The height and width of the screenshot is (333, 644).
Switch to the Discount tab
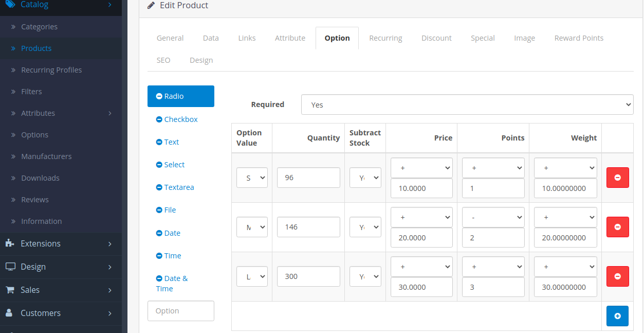(x=436, y=38)
